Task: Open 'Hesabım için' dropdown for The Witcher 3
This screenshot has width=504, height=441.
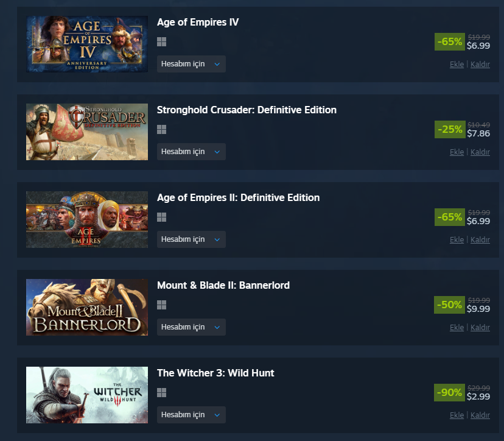Action: point(191,415)
